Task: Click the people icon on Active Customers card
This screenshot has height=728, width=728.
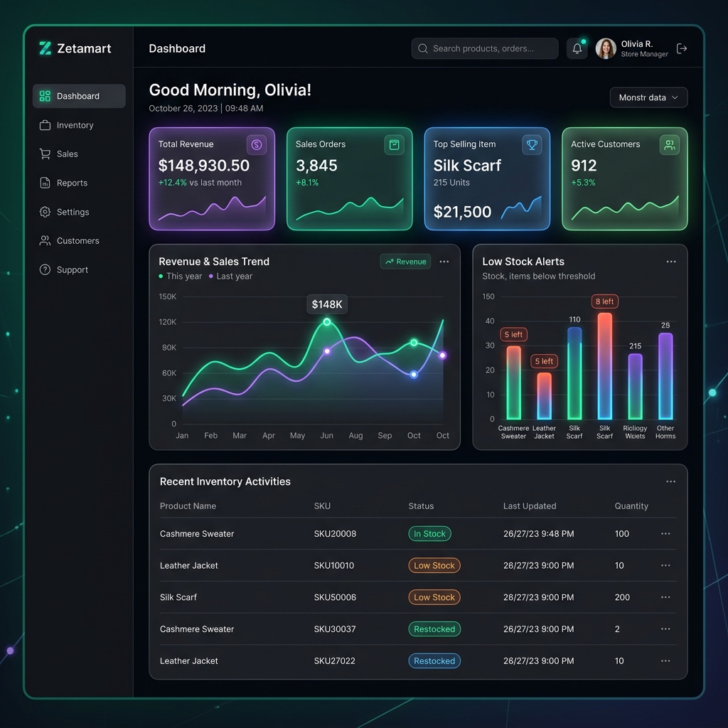Action: [670, 145]
